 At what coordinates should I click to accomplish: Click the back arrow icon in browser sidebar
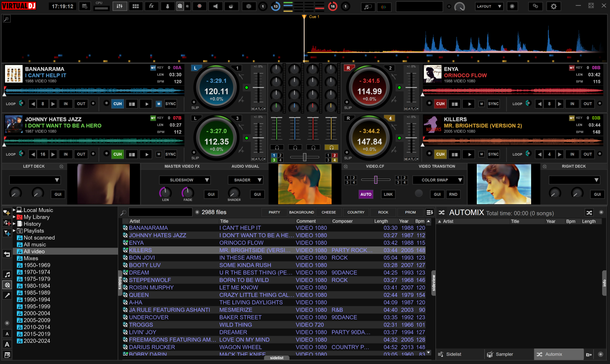(x=7, y=254)
